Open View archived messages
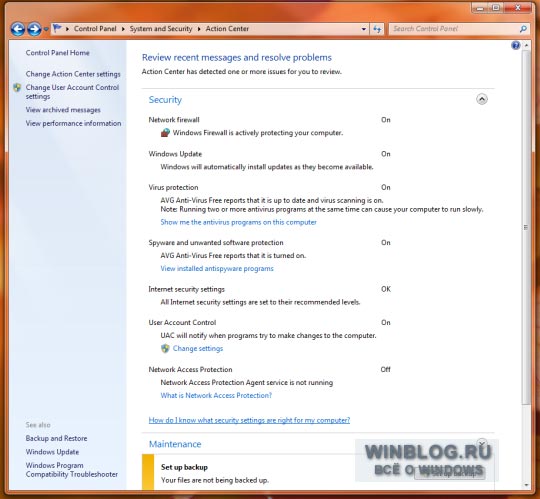This screenshot has height=499, width=540. 63,110
